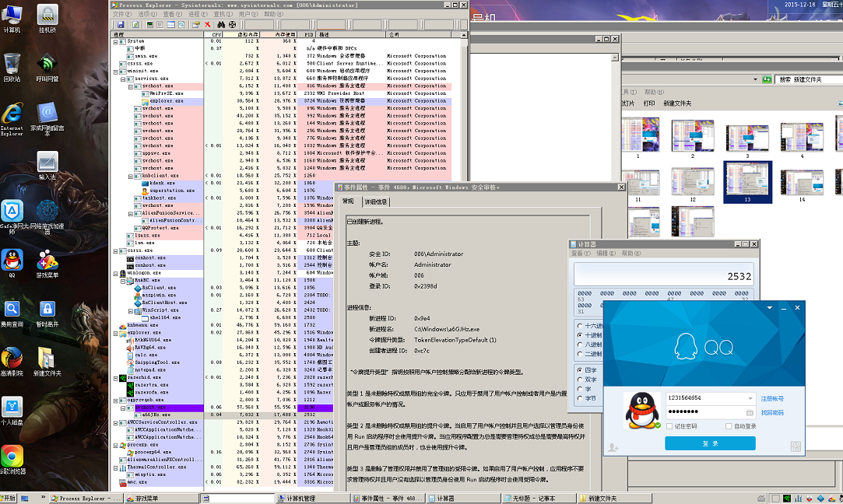Open the 选项 menu in Process Explorer
Image resolution: width=843 pixels, height=504 pixels.
tap(148, 14)
